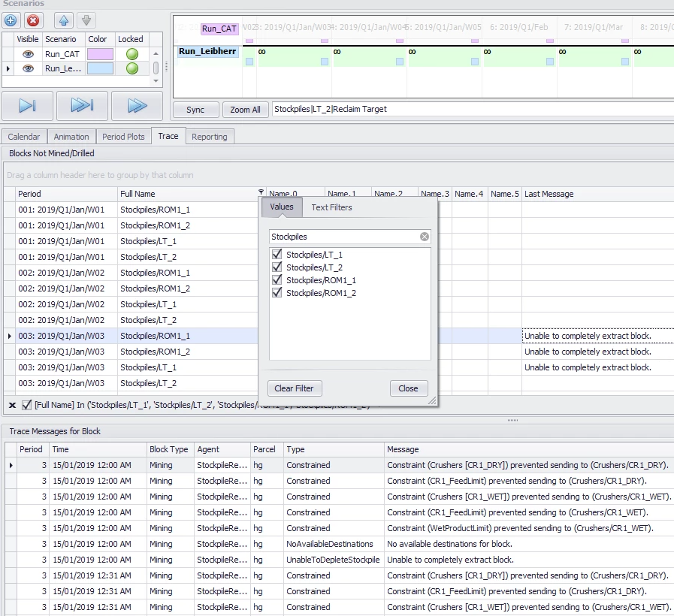Image resolution: width=674 pixels, height=616 pixels.
Task: Remove filter using X in filter bar
Action: (x=12, y=405)
